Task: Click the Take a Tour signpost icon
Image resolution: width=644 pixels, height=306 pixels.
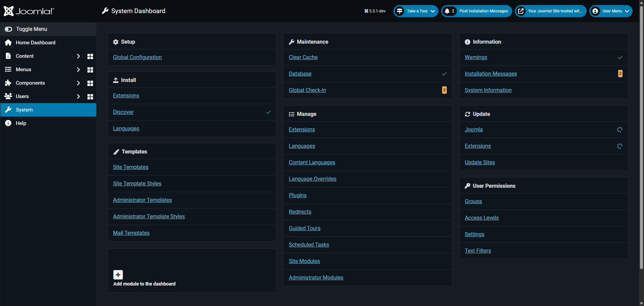Action: point(399,11)
